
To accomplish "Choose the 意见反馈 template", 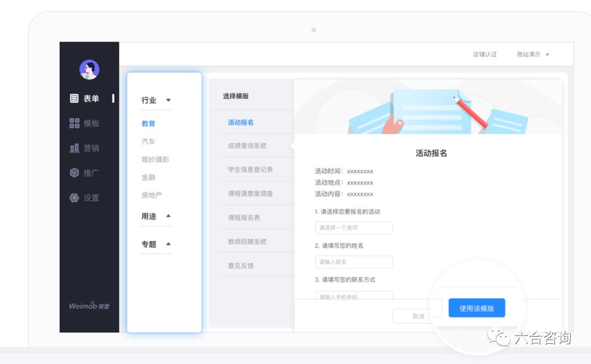I will point(241,266).
